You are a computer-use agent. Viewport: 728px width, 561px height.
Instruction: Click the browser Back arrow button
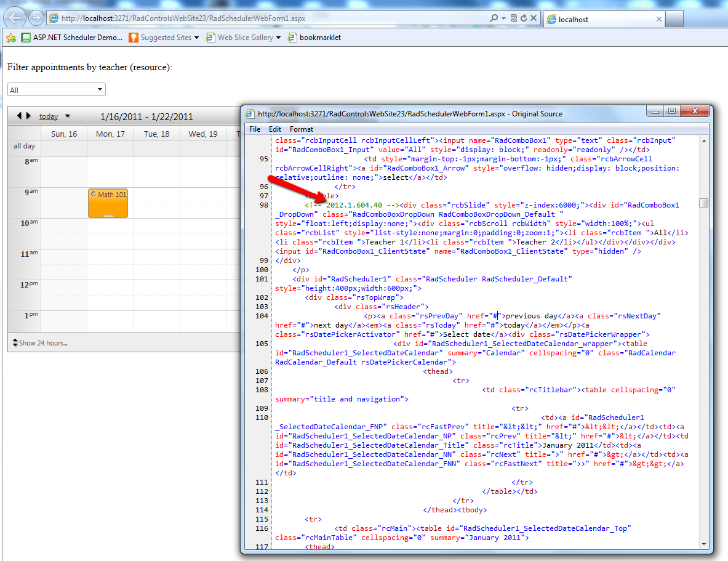(14, 18)
